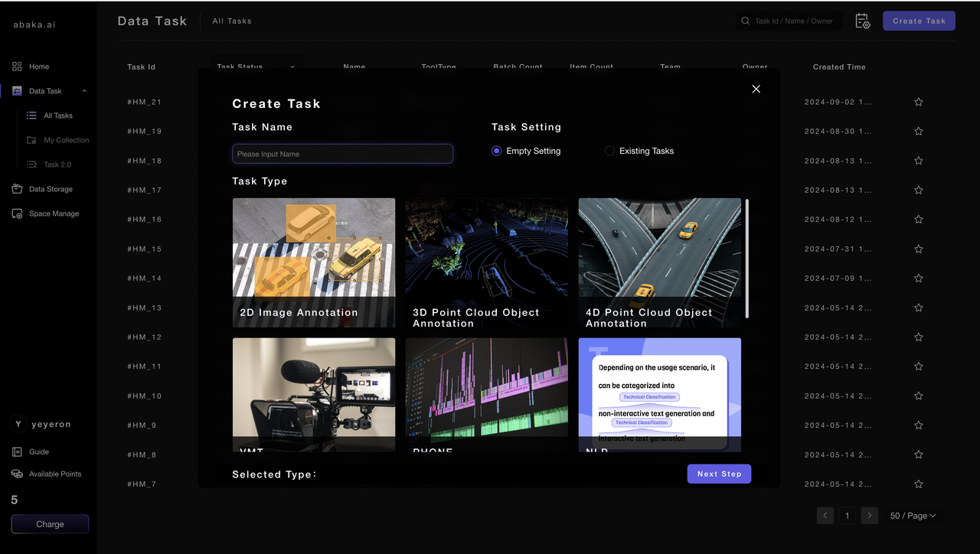Click the Charge button
The height and width of the screenshot is (554, 980).
(x=50, y=524)
